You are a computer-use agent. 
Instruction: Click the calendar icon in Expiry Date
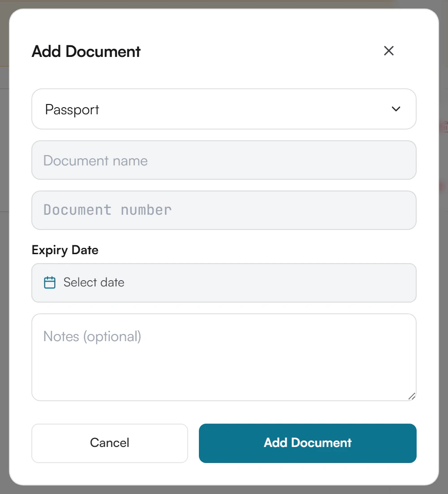click(50, 282)
